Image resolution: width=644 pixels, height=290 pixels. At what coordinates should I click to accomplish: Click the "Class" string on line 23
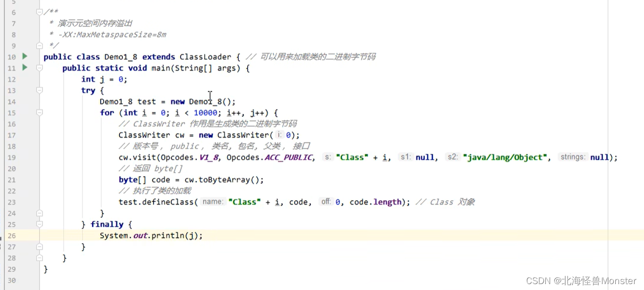click(245, 202)
